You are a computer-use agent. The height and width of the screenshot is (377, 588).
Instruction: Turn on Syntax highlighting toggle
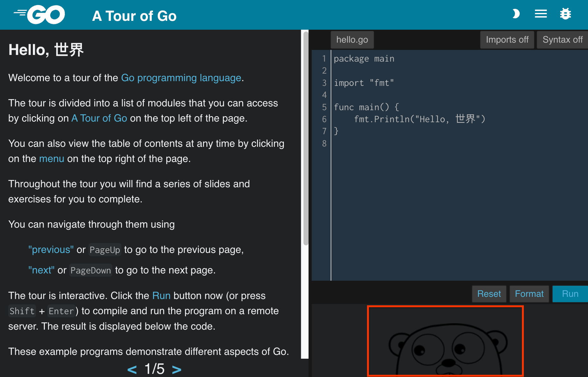tap(563, 39)
